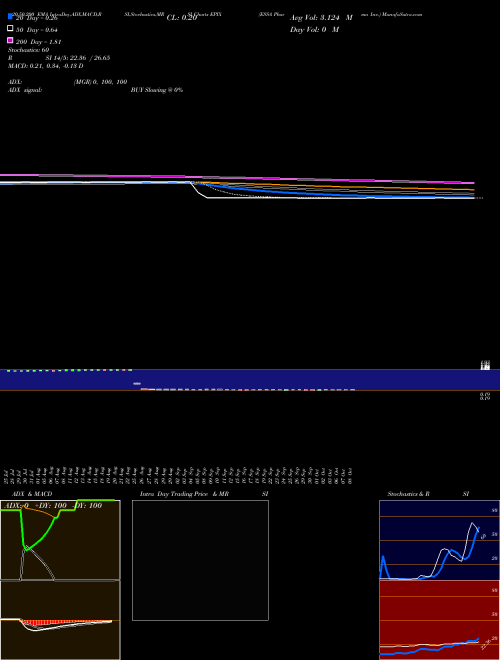Click the 'BUY Slowing @ 0%' signal text
Image resolution: width=500 pixels, height=660 pixels.
[157, 90]
